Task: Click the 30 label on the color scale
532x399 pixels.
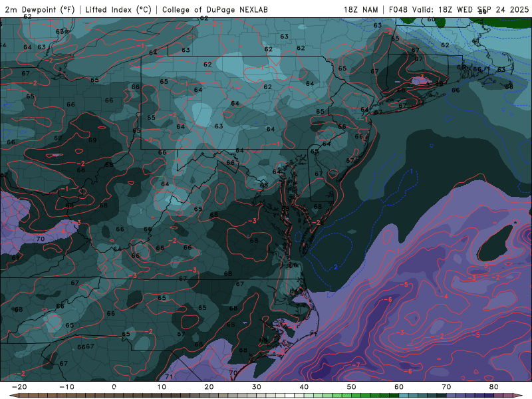Action: pyautogui.click(x=257, y=387)
